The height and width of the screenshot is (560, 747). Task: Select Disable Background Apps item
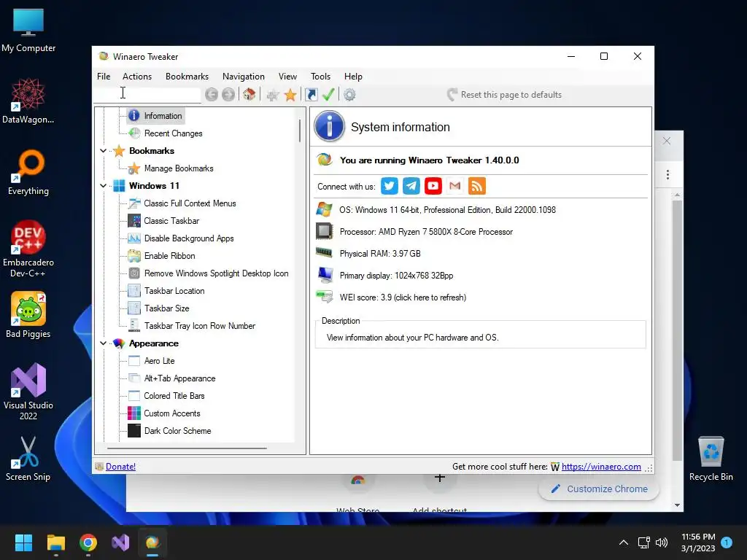pos(189,238)
